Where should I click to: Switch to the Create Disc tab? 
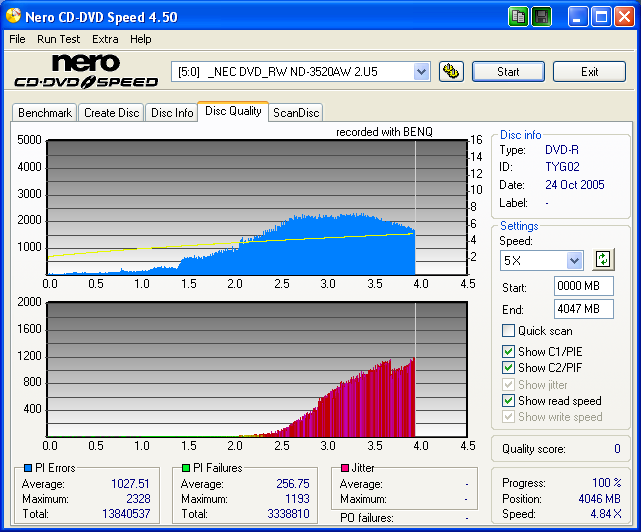(x=112, y=112)
